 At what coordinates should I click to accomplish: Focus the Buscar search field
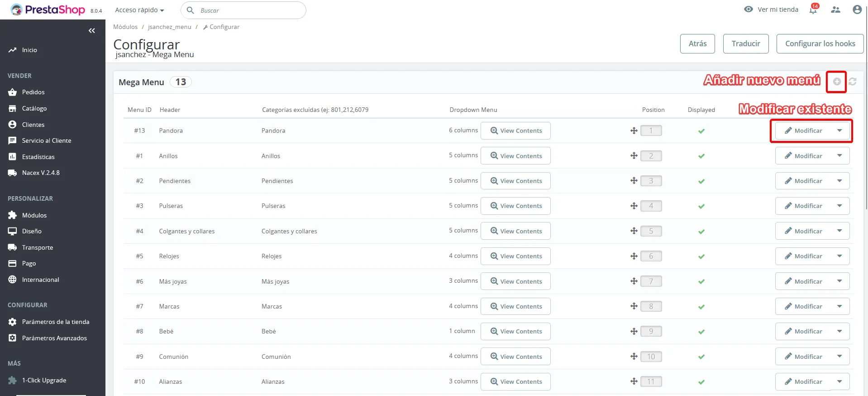tap(243, 10)
